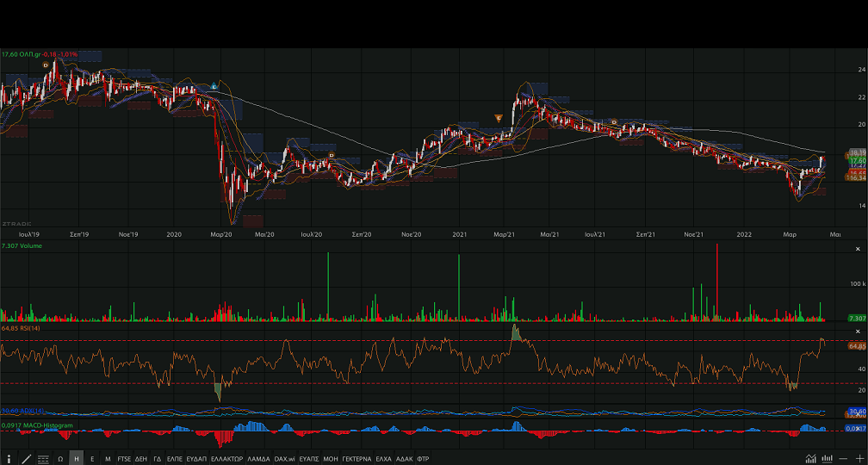Close the RSI(14) indicator panel
The width and height of the screenshot is (868, 465).
coord(858,331)
